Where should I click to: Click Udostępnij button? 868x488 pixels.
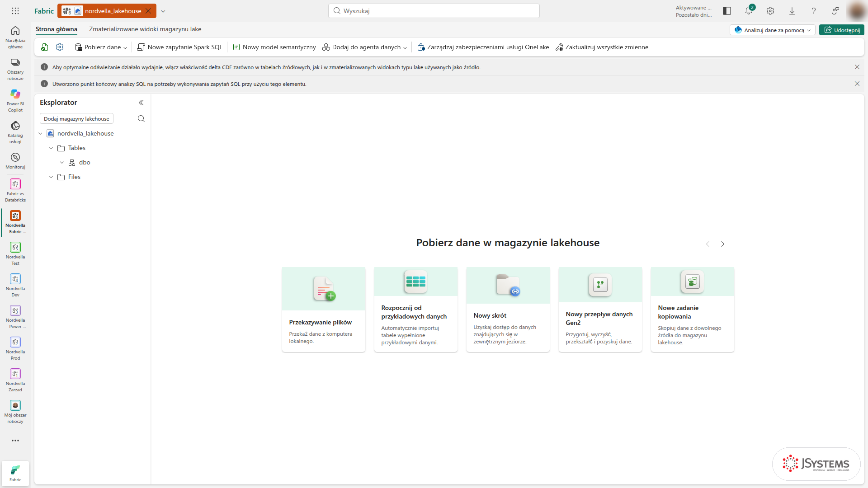click(842, 30)
